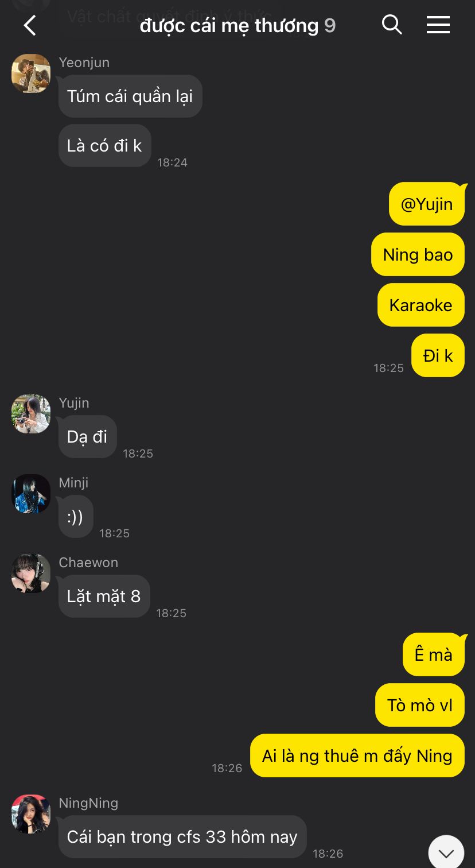View Minji's profile avatar
475x868 pixels.
click(x=31, y=494)
